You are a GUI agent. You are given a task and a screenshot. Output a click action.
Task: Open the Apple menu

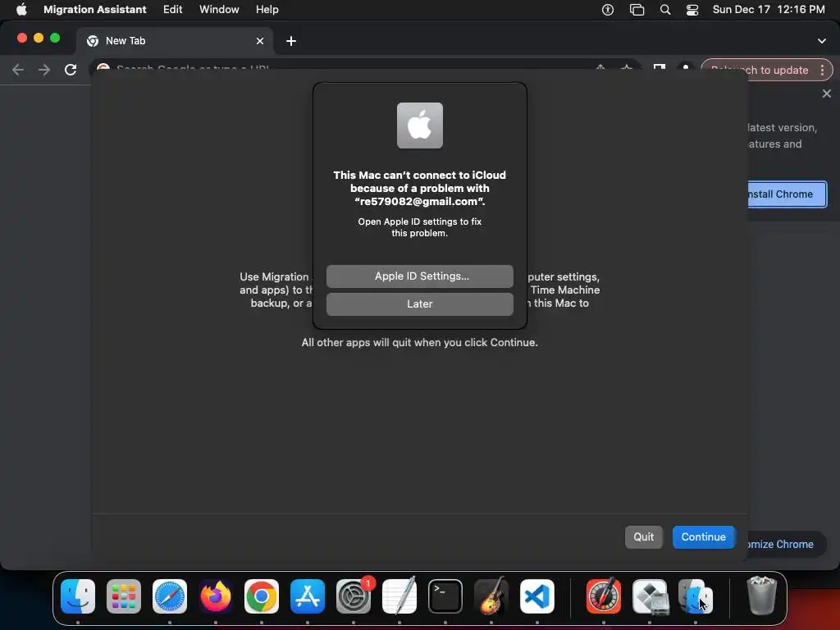[x=21, y=9]
